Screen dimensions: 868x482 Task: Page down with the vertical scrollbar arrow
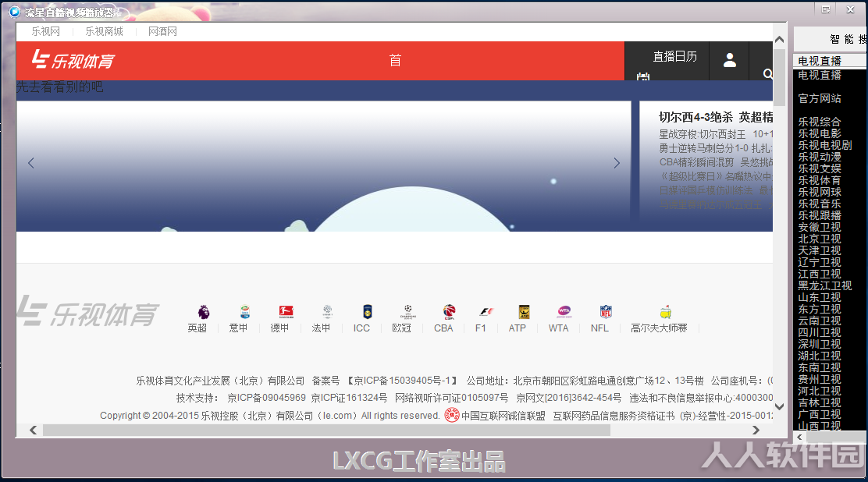[x=780, y=407]
